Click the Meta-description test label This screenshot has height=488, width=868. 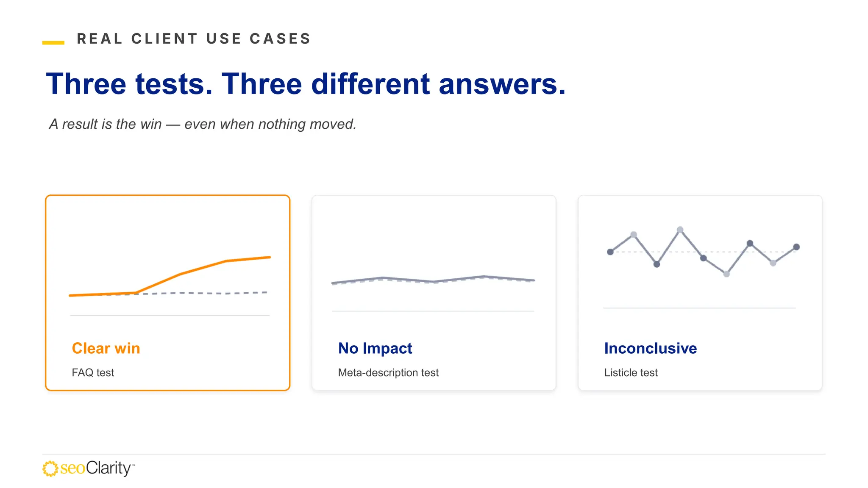point(388,372)
